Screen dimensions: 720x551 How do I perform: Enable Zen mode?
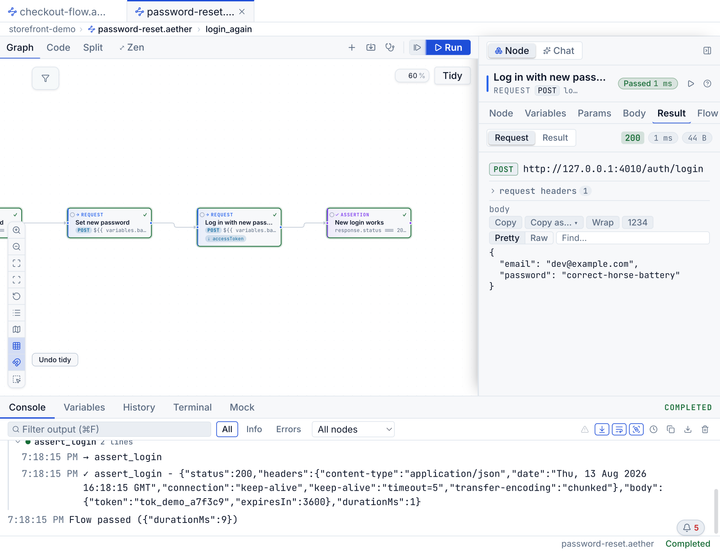tap(131, 47)
